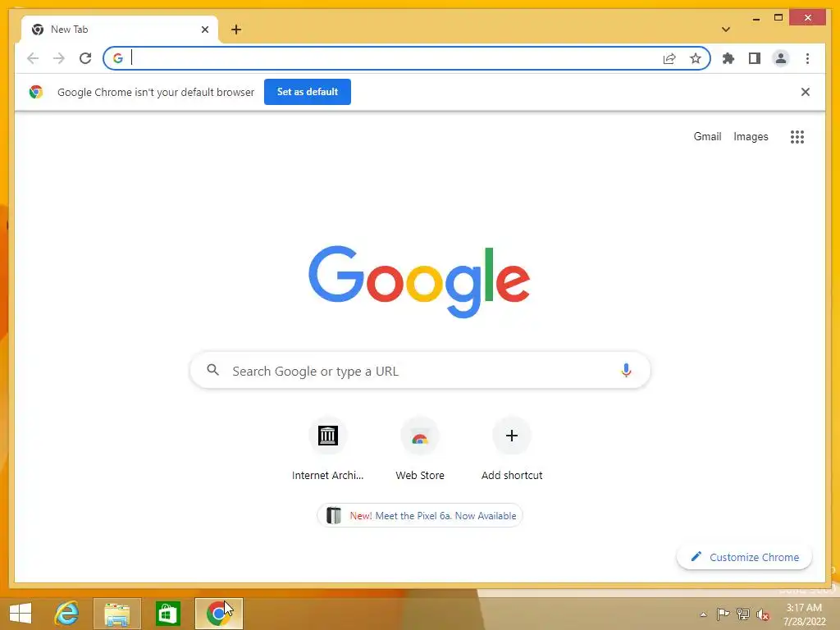Click the Google icon in the address bar
The height and width of the screenshot is (630, 840).
[x=118, y=58]
